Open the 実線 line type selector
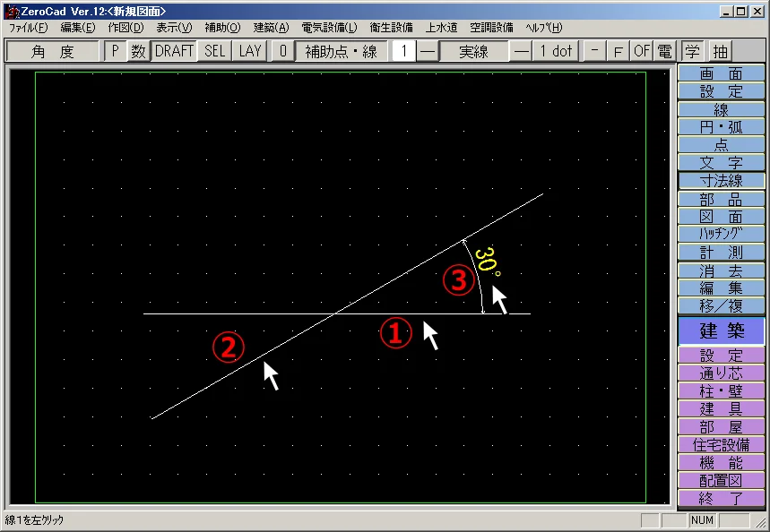The height and width of the screenshot is (532, 770). 473,51
